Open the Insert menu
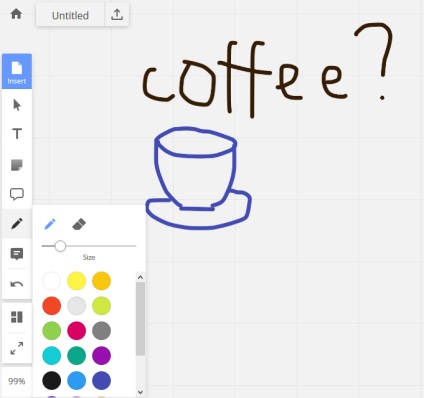The width and height of the screenshot is (424, 398). (x=17, y=71)
